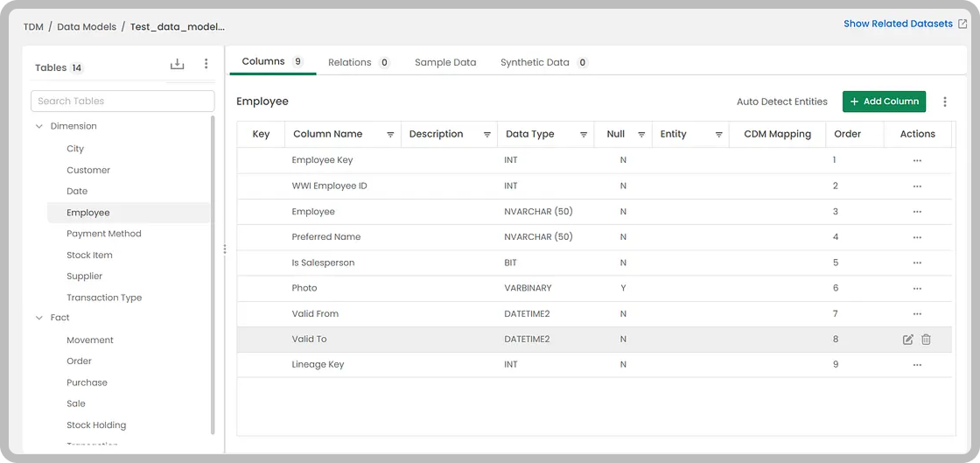Screen dimensions: 980x463
Task: Open actions menu for Valid From row
Action: (917, 313)
